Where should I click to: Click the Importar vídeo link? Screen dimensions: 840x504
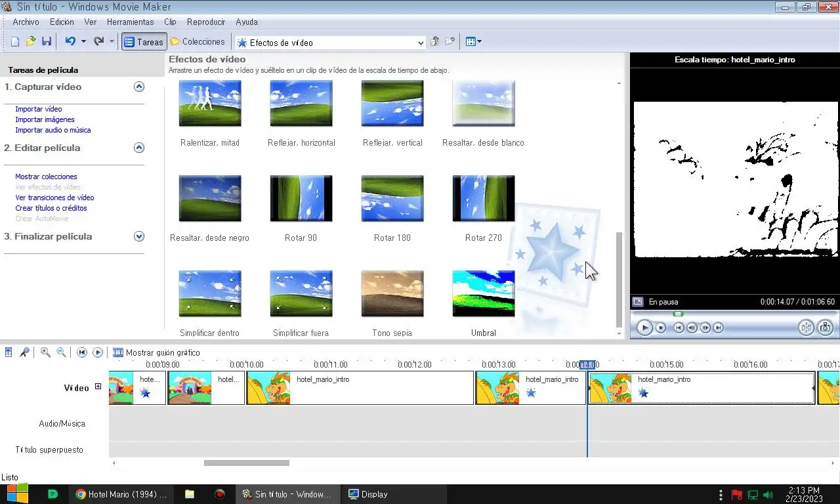(x=39, y=109)
